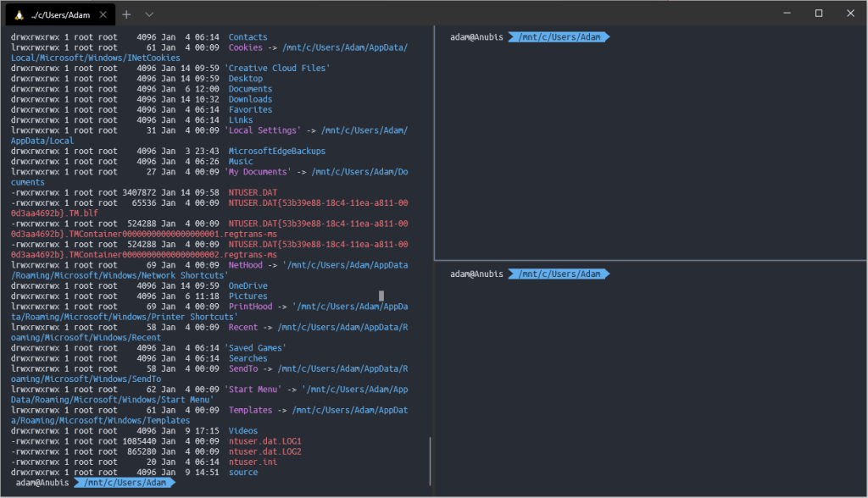Open the new-tab profile dropdown

tap(149, 14)
